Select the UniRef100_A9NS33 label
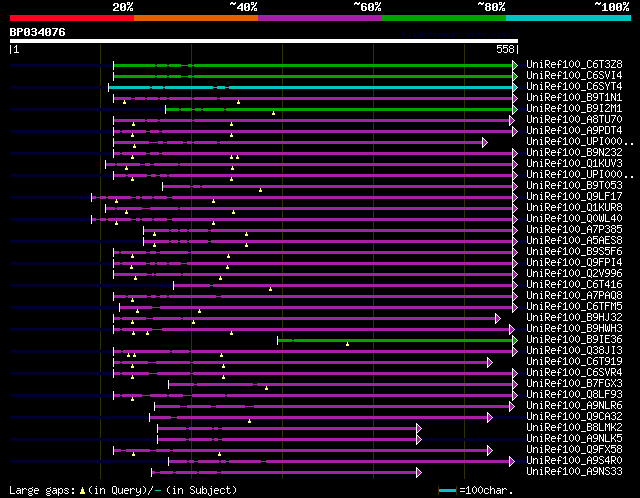The image size is (640, 498). (574, 472)
